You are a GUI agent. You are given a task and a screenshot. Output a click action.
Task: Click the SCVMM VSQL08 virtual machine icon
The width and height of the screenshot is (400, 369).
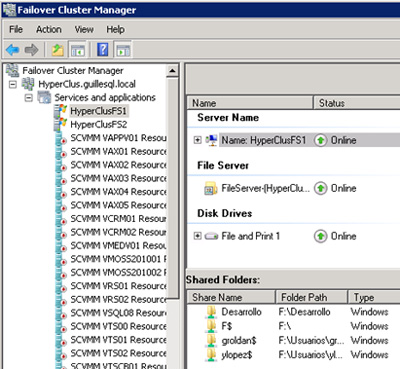click(61, 313)
